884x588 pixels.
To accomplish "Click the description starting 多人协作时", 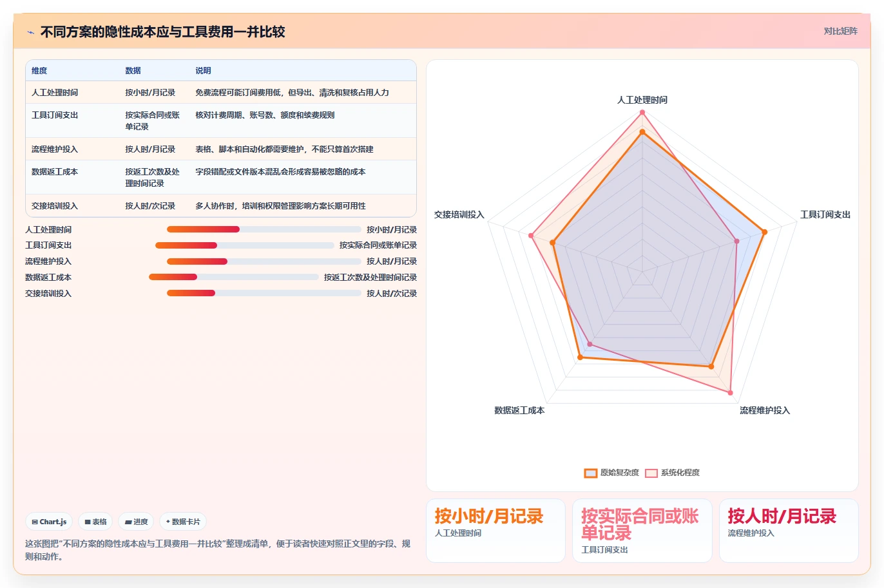I will (280, 206).
